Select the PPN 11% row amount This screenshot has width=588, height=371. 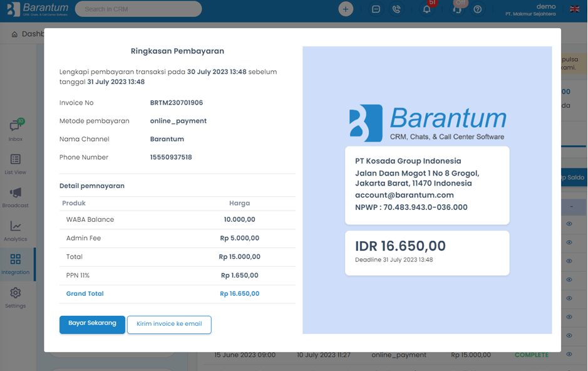[x=240, y=275]
